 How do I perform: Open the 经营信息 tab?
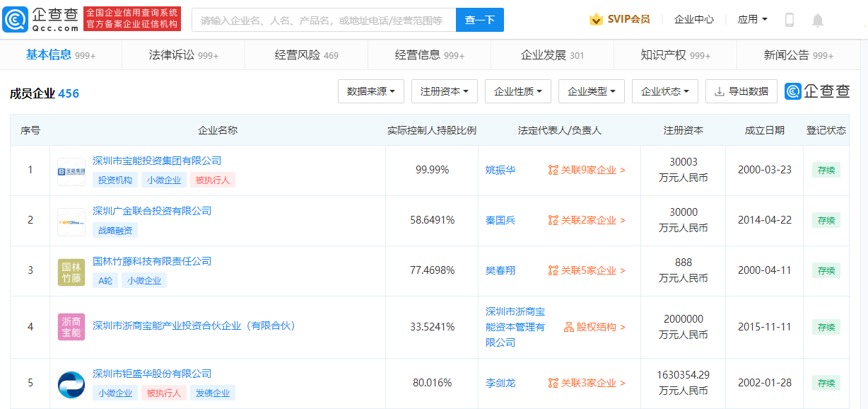pos(430,55)
